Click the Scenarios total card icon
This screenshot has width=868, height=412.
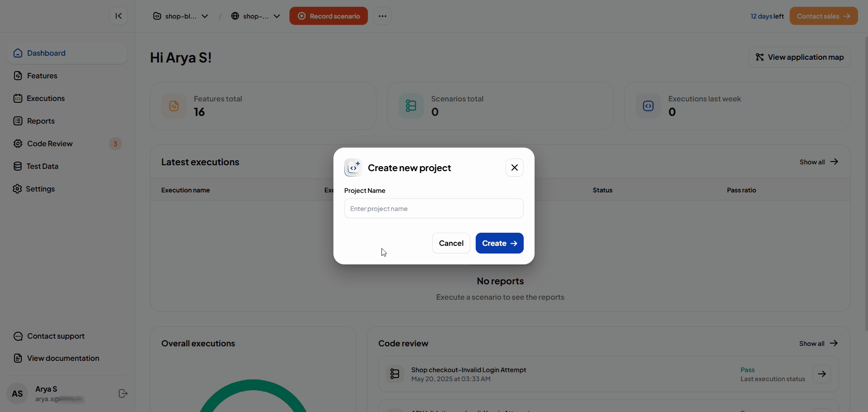click(411, 106)
